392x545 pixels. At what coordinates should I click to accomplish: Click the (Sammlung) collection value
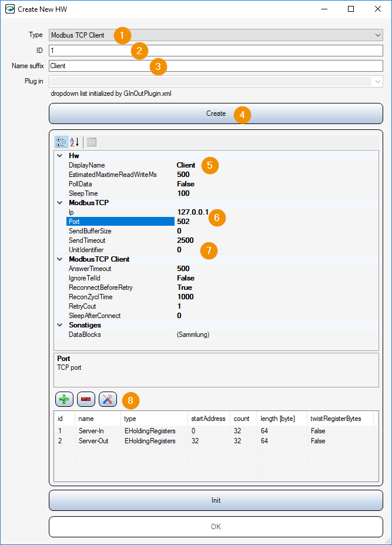pyautogui.click(x=193, y=335)
